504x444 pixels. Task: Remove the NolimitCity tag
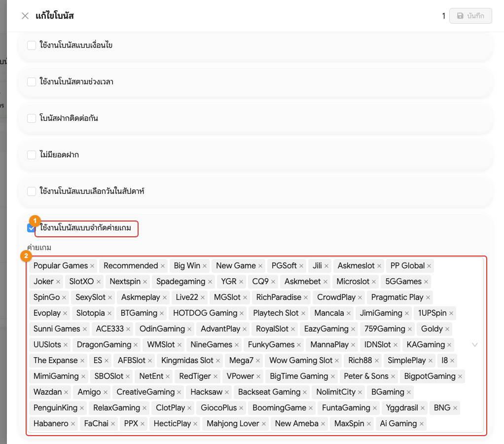360,392
